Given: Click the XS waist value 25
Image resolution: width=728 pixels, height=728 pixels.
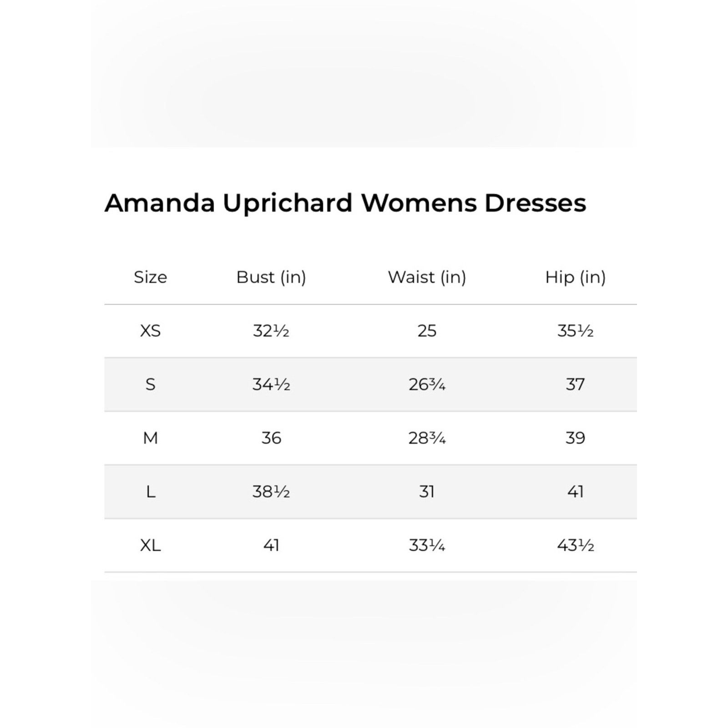Looking at the screenshot, I should click(x=427, y=331).
